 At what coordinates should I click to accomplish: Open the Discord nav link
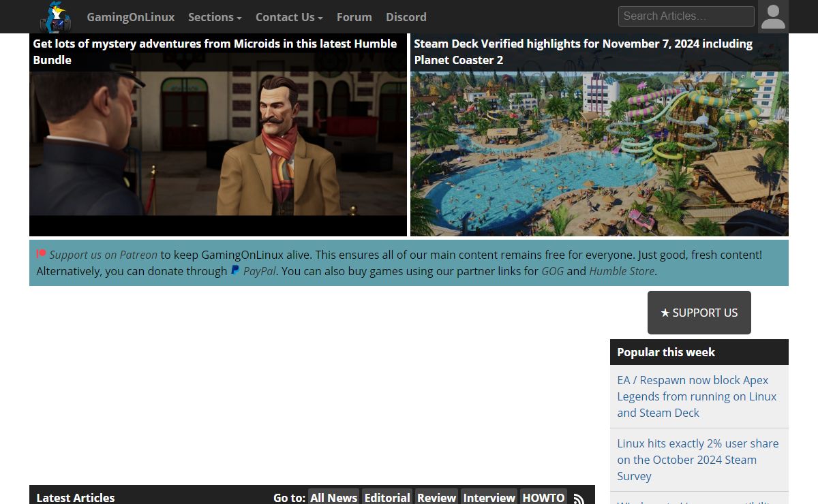[x=406, y=17]
